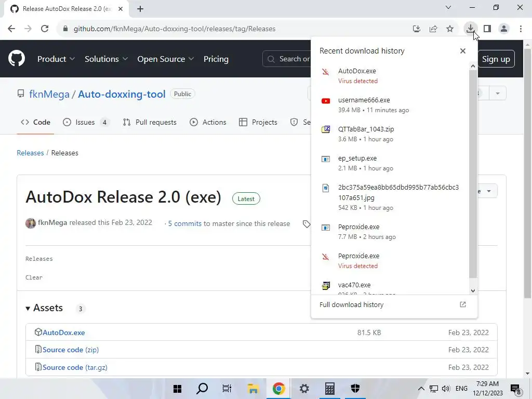Focus the GitHub search field

(287, 59)
